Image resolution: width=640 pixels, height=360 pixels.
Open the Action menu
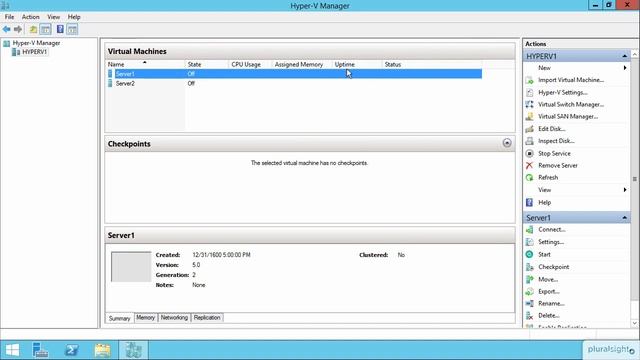click(x=31, y=17)
